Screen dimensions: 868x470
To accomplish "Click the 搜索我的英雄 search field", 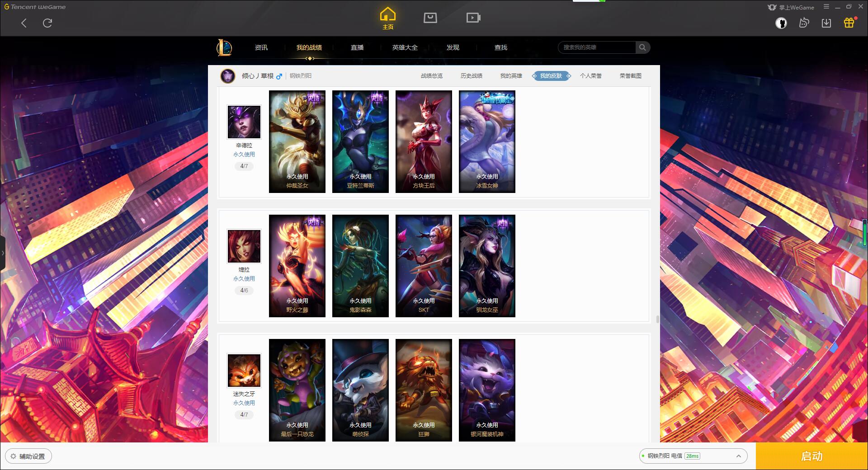I will click(597, 47).
